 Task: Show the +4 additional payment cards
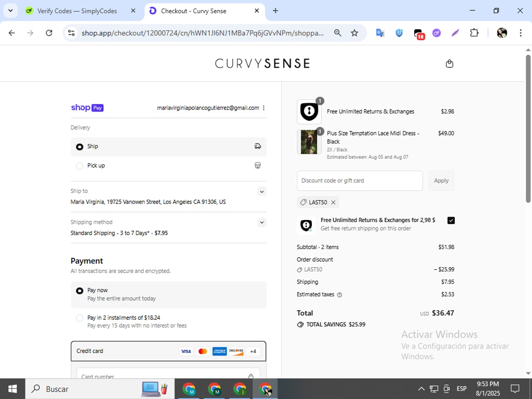point(253,351)
